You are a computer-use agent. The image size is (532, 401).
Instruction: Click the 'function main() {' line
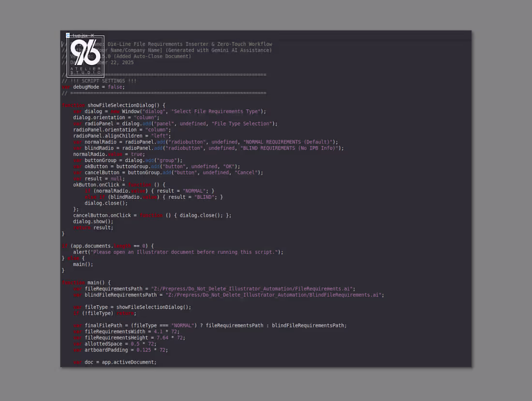point(86,283)
